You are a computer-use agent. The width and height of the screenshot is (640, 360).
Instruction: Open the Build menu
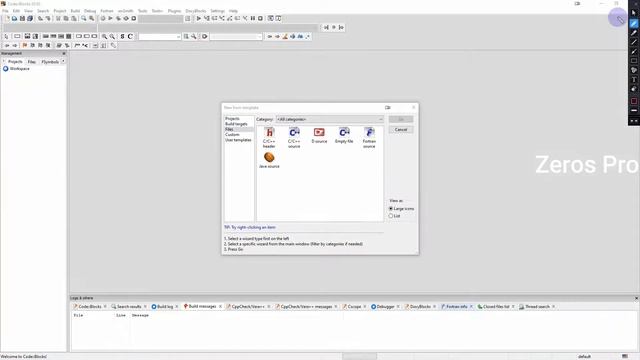click(x=76, y=11)
